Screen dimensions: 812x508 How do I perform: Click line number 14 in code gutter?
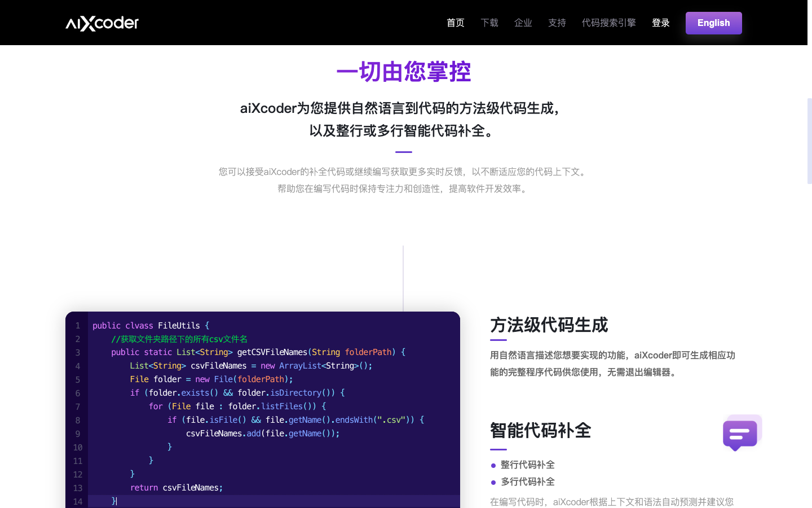pyautogui.click(x=78, y=501)
